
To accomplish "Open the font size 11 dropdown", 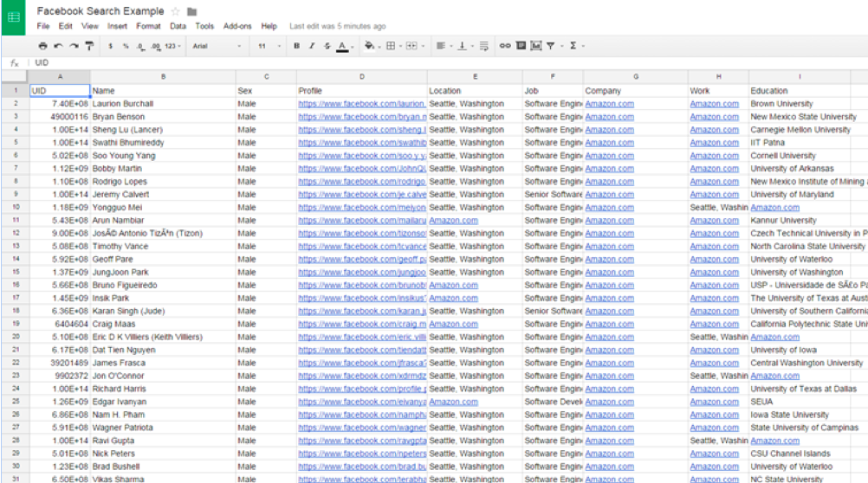I will tap(269, 46).
